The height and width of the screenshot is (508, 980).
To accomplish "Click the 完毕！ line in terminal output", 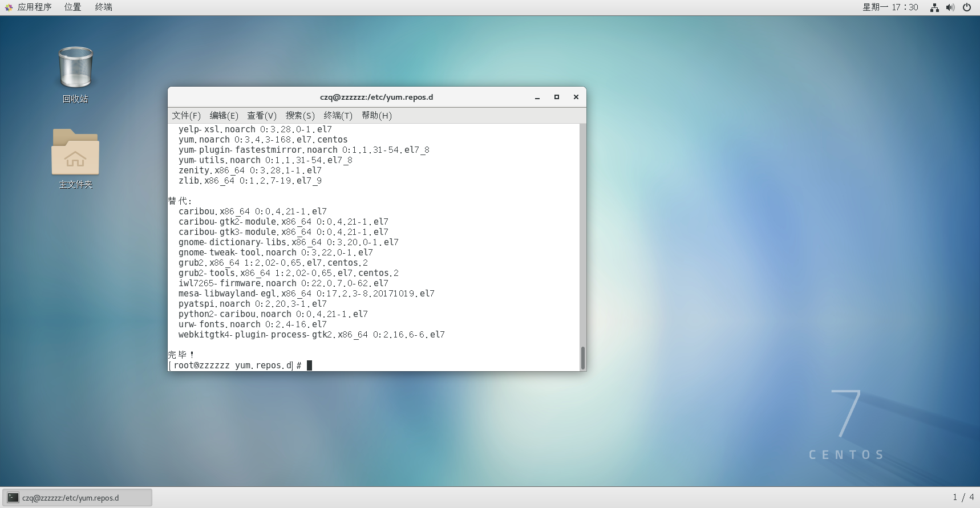I will [181, 355].
